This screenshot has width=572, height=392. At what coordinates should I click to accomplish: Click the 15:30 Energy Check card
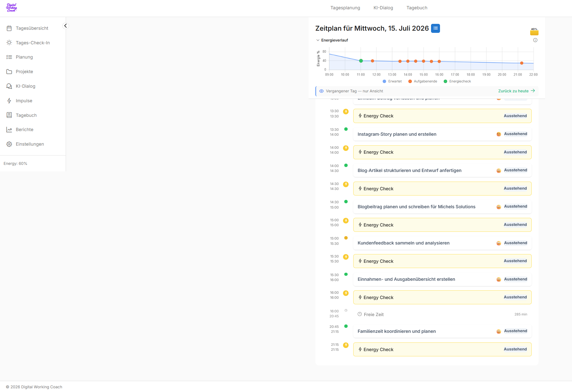[x=442, y=261]
